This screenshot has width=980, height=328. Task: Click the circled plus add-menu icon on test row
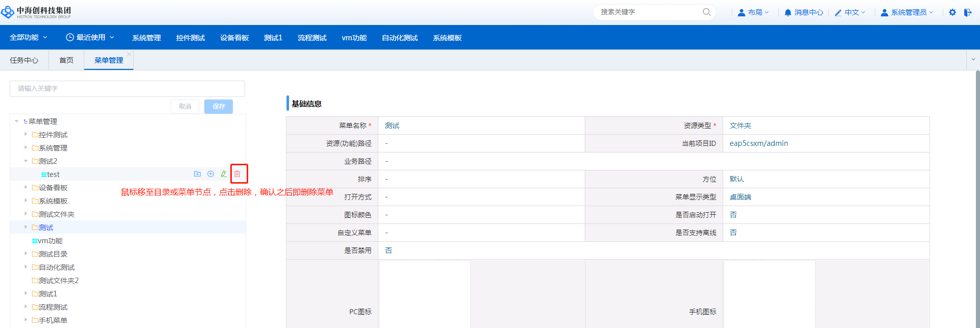(x=210, y=174)
